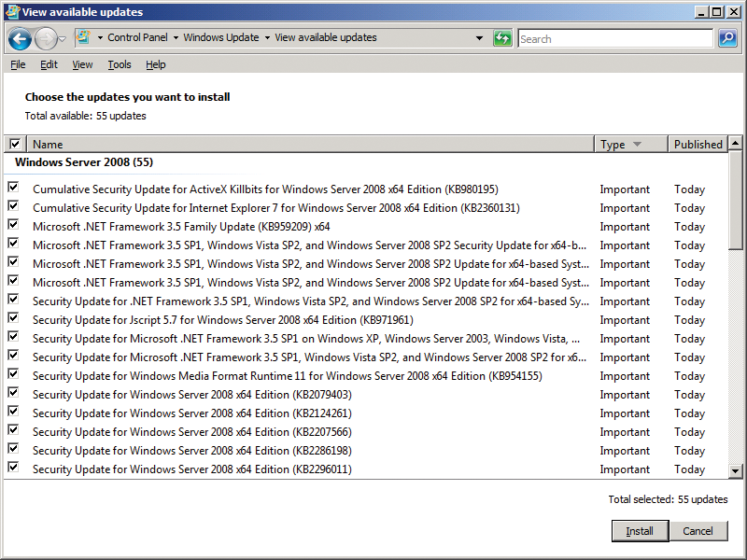
Task: Click the Control Panel address bar icon
Action: [x=84, y=38]
